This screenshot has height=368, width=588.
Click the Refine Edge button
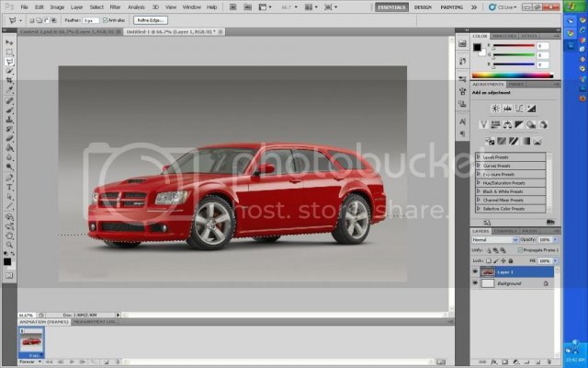[x=151, y=20]
